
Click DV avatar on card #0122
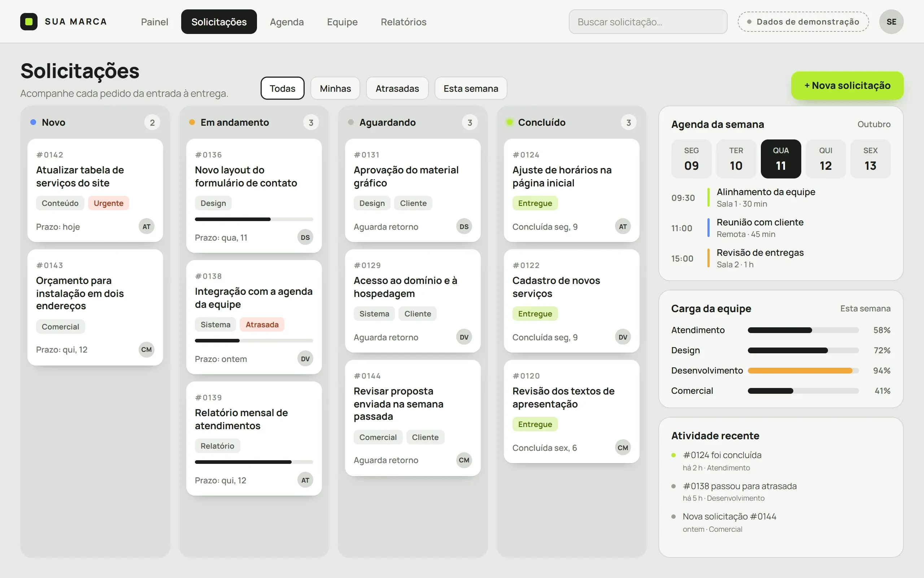point(623,337)
